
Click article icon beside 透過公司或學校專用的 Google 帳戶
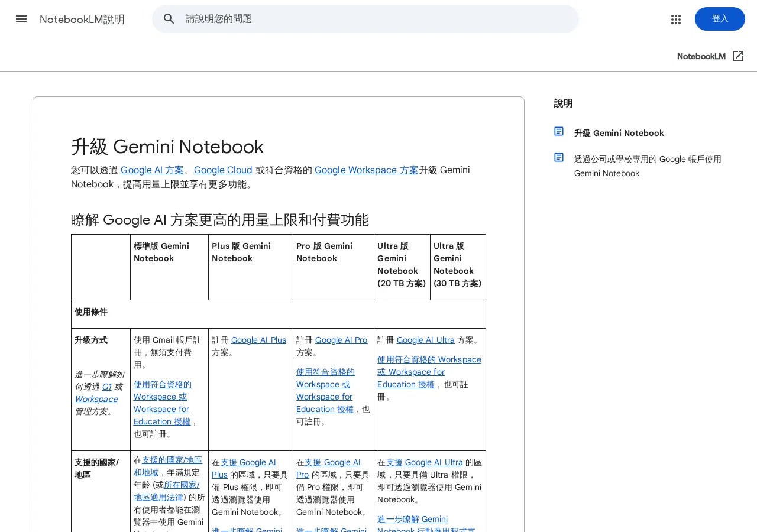[x=559, y=157]
